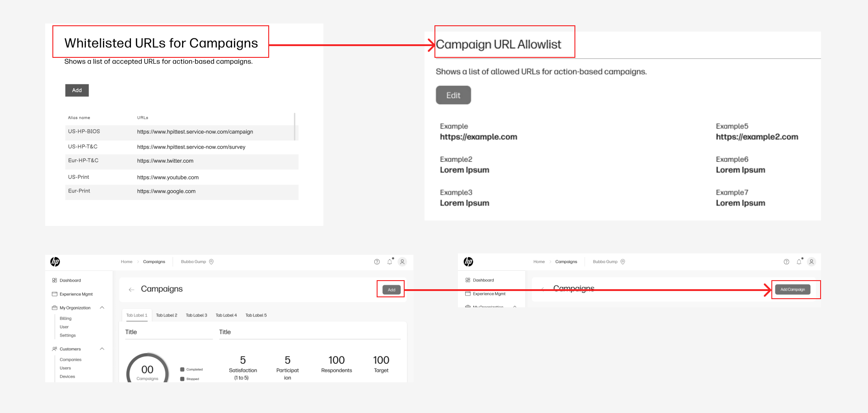The width and height of the screenshot is (868, 413).
Task: Open notifications bell in the left Campaigns mockup
Action: pos(390,262)
